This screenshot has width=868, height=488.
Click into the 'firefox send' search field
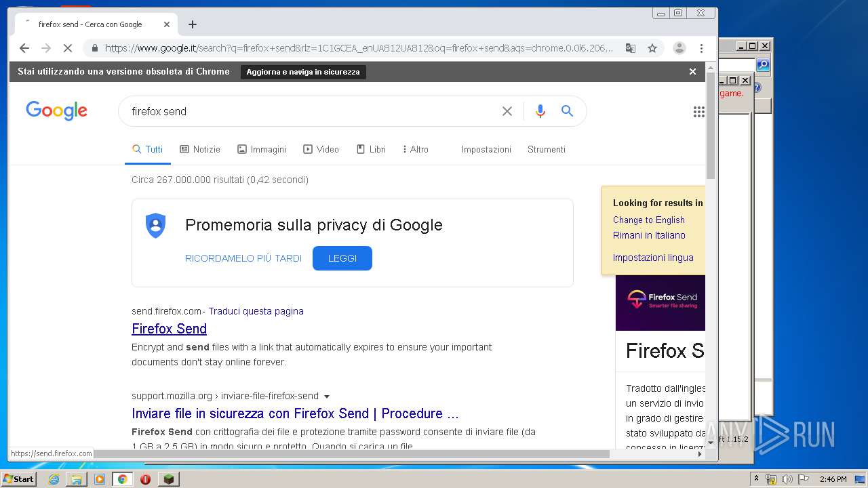click(x=312, y=111)
